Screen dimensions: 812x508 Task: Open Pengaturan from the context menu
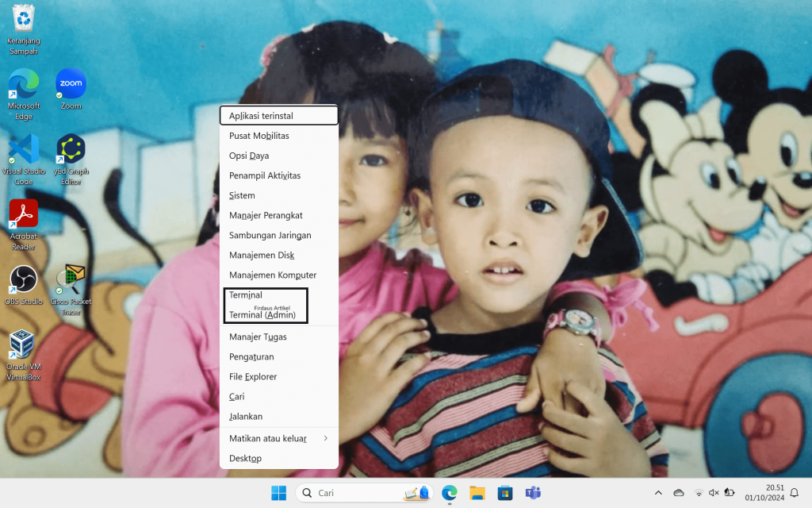point(251,356)
